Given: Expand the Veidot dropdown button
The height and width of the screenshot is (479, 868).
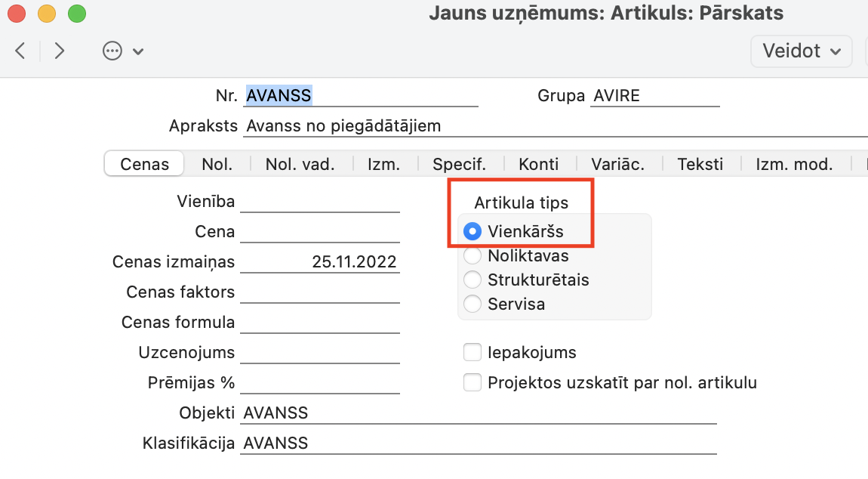Looking at the screenshot, I should coord(801,51).
